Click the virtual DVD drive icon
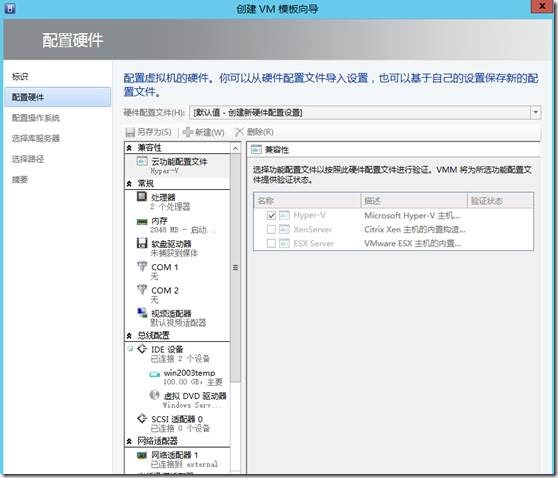Screen dimensions: 558x478 click(x=154, y=395)
